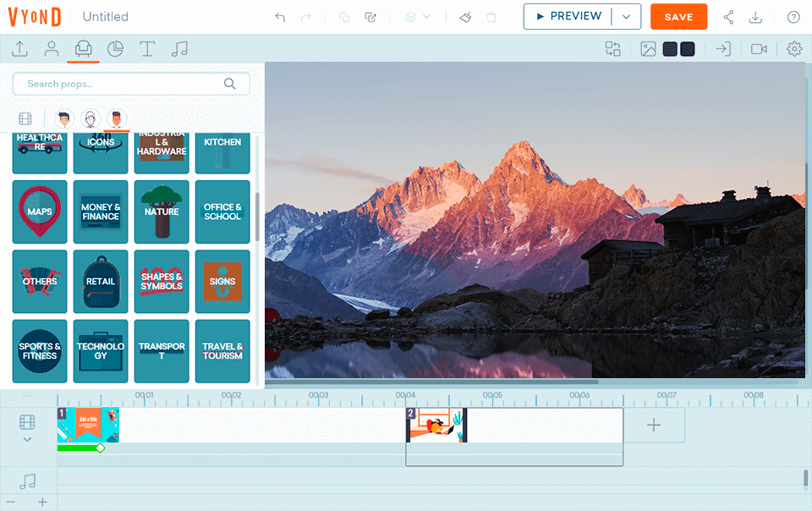Open the Audio panel
The height and width of the screenshot is (511, 812).
pos(179,49)
